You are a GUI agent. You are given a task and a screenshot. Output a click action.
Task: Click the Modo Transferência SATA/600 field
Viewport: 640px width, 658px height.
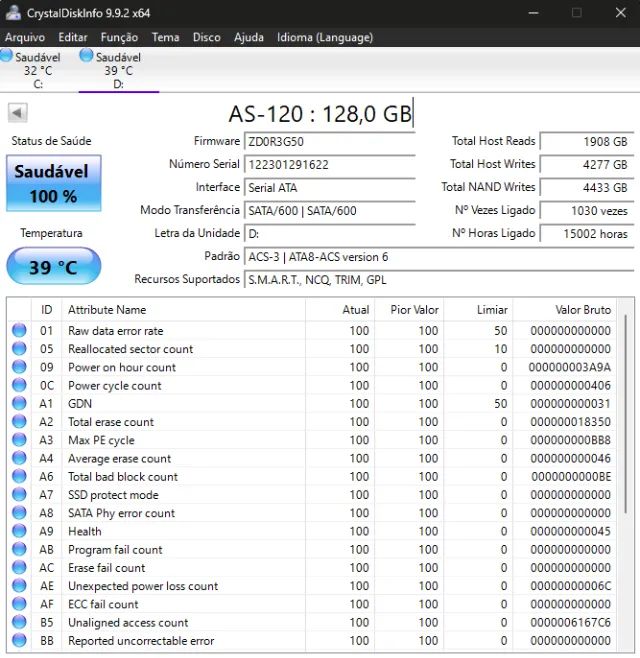point(329,211)
